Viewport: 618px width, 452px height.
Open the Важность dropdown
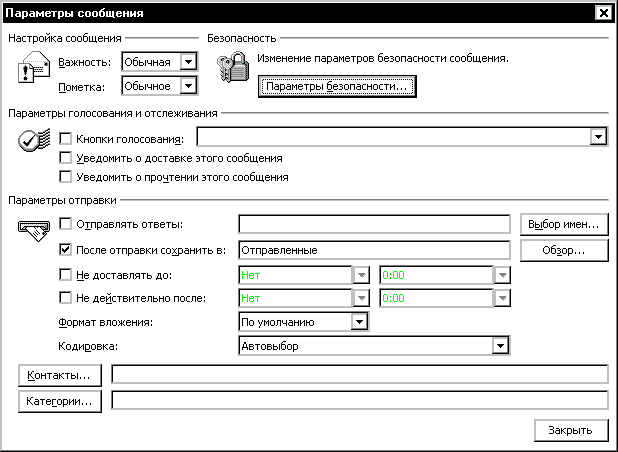(x=188, y=62)
